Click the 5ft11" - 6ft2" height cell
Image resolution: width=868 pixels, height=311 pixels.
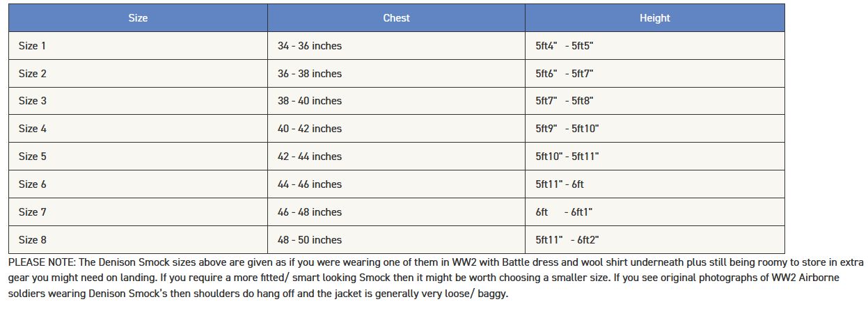[x=654, y=240]
